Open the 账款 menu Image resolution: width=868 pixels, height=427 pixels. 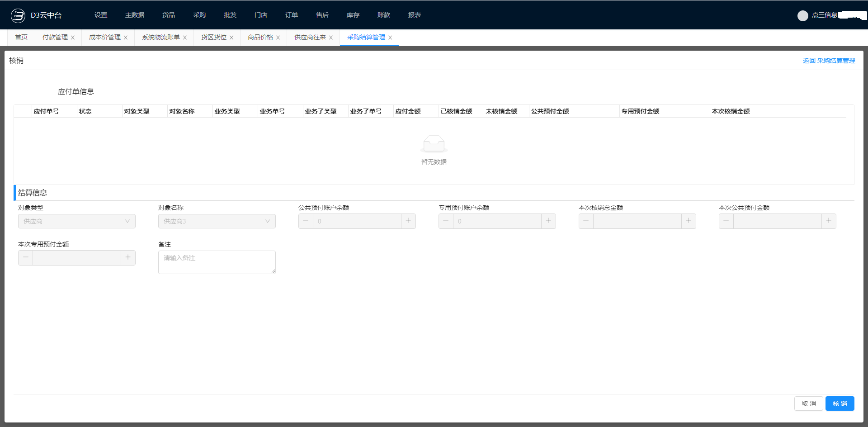point(384,15)
